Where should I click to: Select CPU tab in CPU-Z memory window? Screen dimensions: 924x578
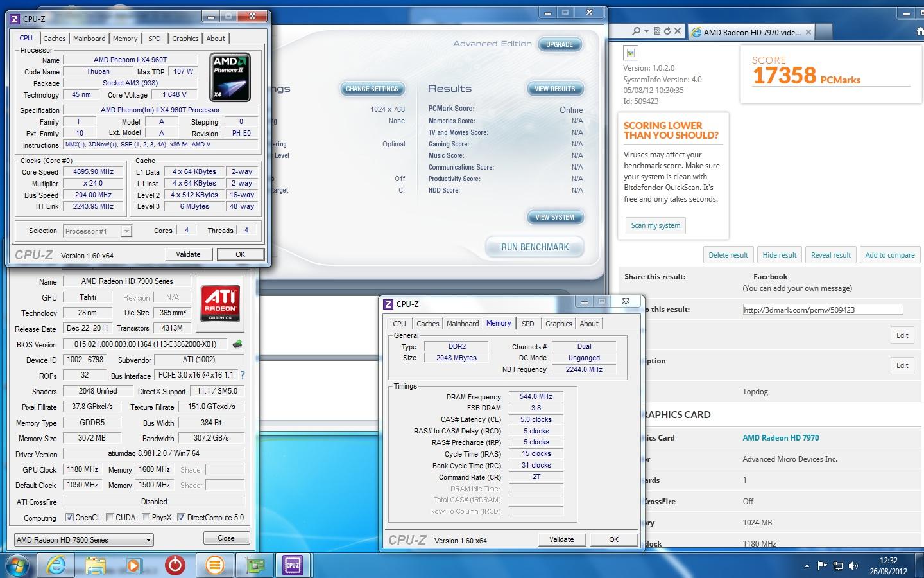(399, 324)
